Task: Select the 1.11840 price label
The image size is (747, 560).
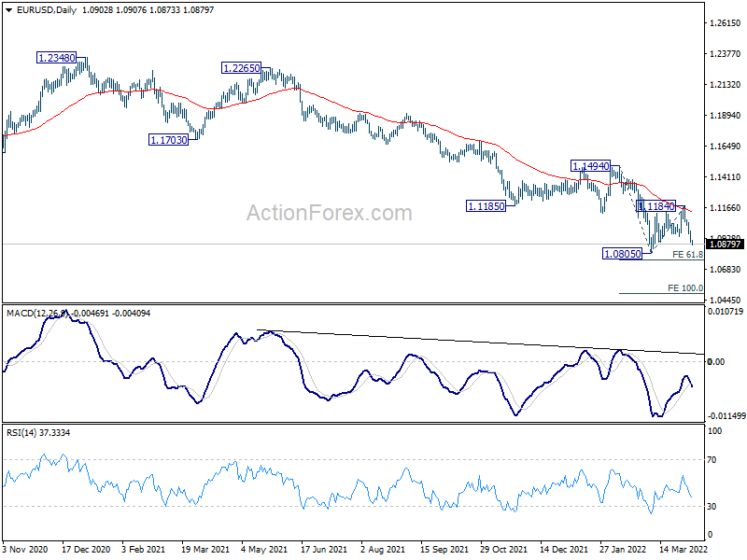Action: coord(656,206)
